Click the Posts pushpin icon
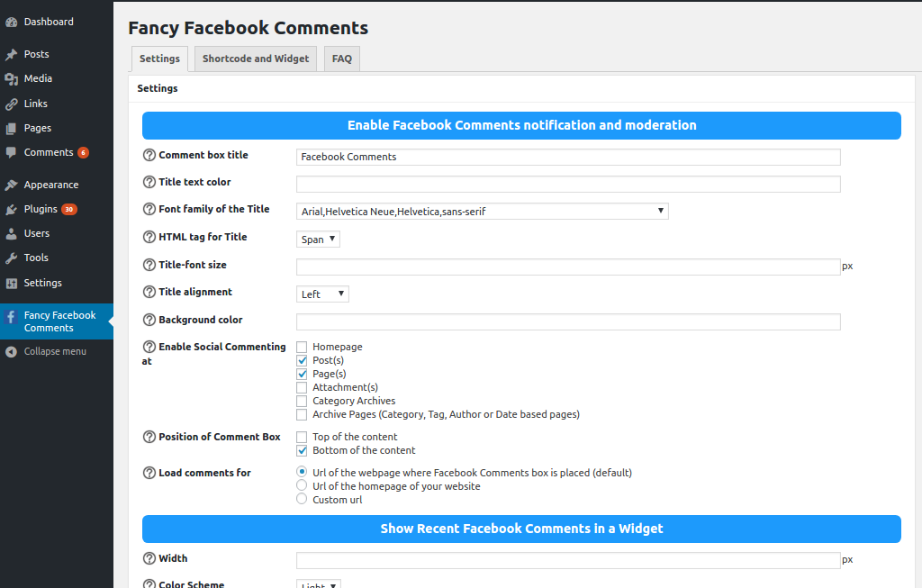 [12, 55]
